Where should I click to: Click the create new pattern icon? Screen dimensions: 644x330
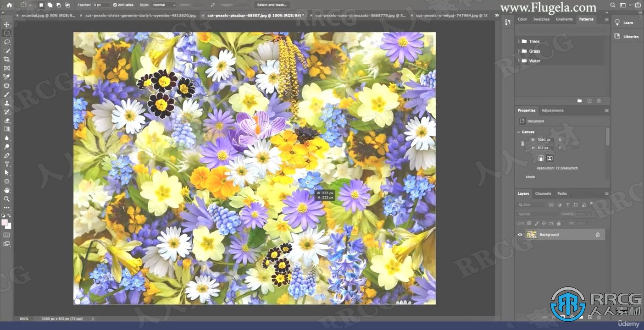tap(589, 101)
